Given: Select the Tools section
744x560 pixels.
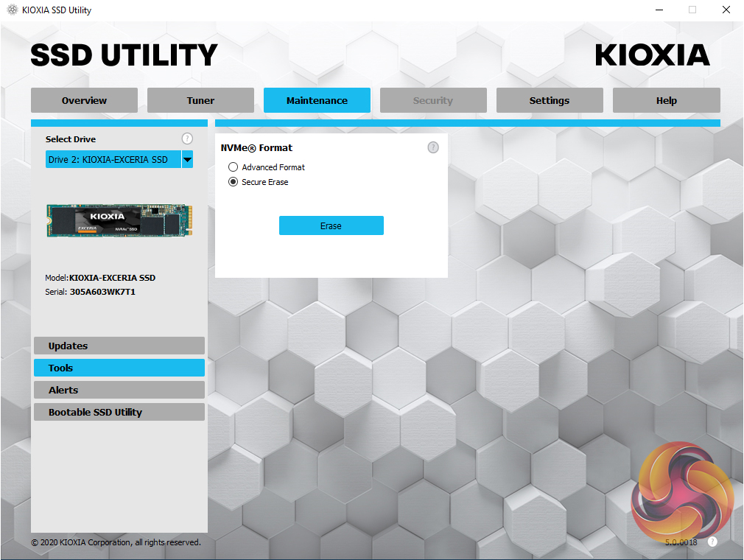Looking at the screenshot, I should [x=119, y=368].
